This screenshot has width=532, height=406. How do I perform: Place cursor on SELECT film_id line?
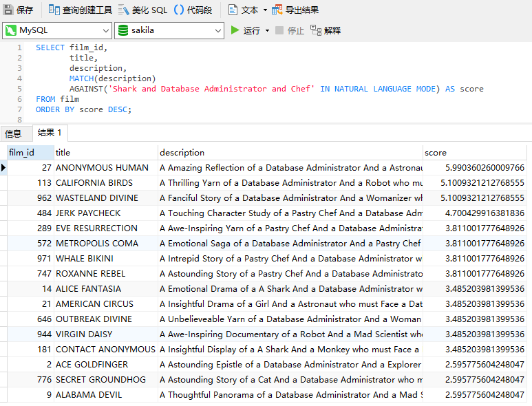[x=72, y=47]
